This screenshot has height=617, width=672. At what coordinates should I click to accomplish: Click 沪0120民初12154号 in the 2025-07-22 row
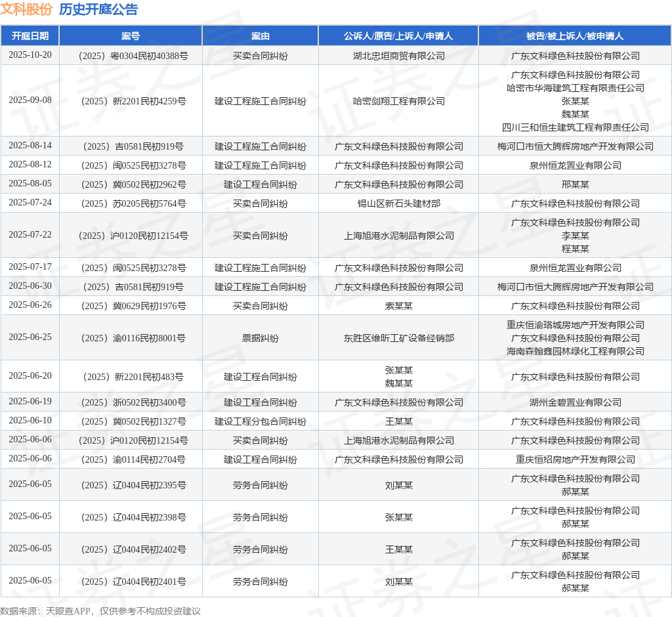(133, 236)
